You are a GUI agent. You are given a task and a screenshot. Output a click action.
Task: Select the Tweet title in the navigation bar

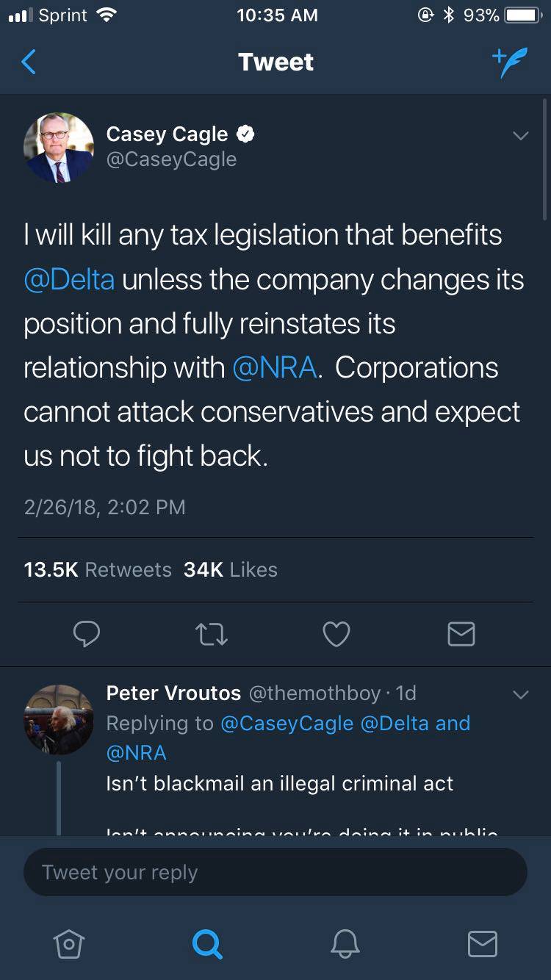point(275,62)
